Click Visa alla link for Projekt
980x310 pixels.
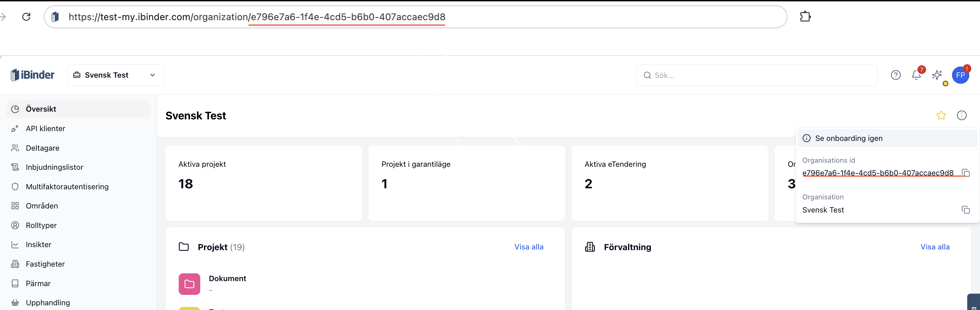pos(529,247)
